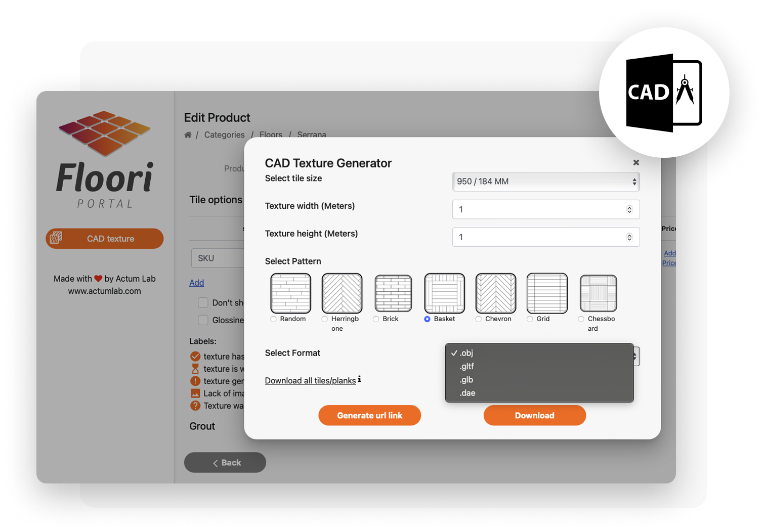Tick the Glossiness checkbox
The height and width of the screenshot is (532, 766).
tap(203, 320)
